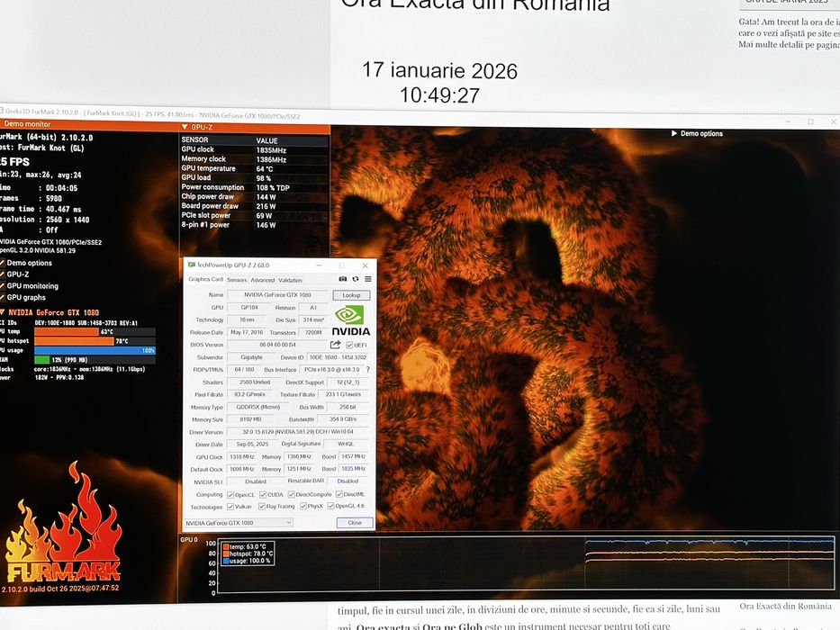
Task: Toggle the UEFI checkbox
Action: [349, 345]
